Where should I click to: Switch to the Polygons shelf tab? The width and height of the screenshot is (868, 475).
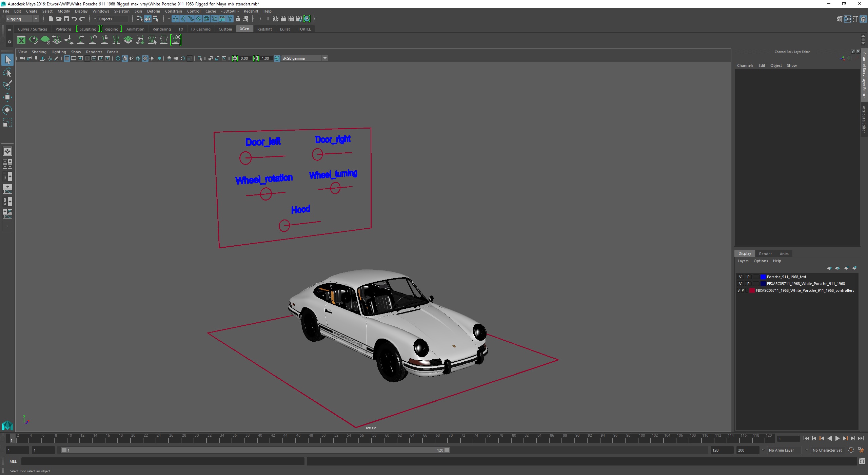[63, 29]
